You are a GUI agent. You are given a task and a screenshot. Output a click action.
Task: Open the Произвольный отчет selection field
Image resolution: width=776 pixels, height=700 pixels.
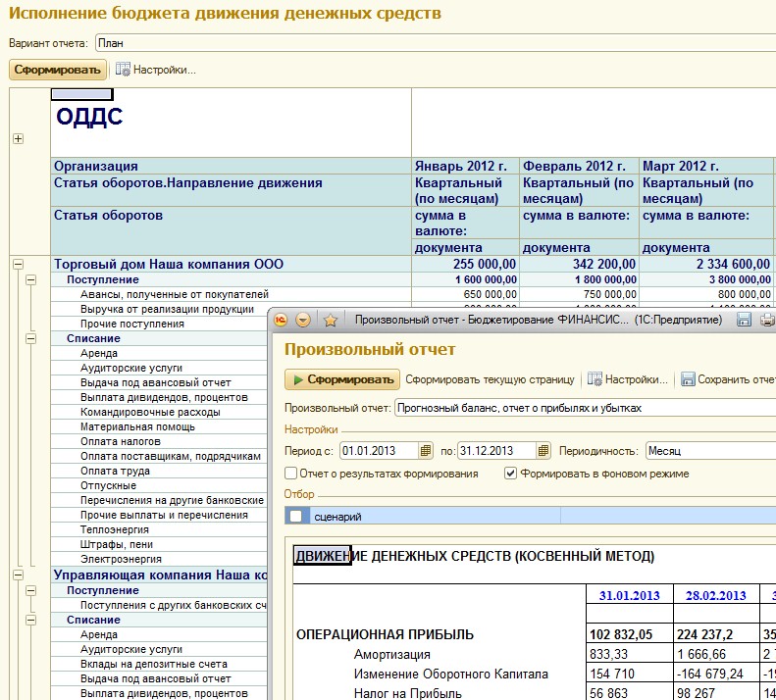point(585,408)
